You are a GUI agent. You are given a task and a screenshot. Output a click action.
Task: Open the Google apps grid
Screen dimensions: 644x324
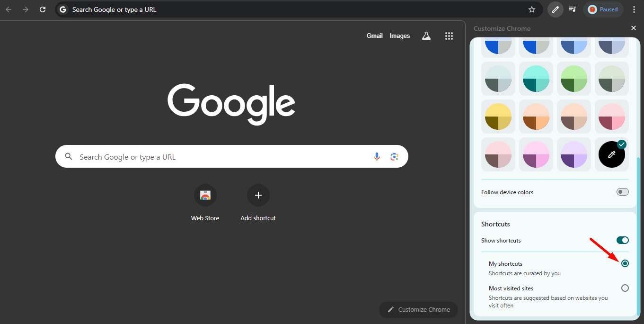[449, 36]
